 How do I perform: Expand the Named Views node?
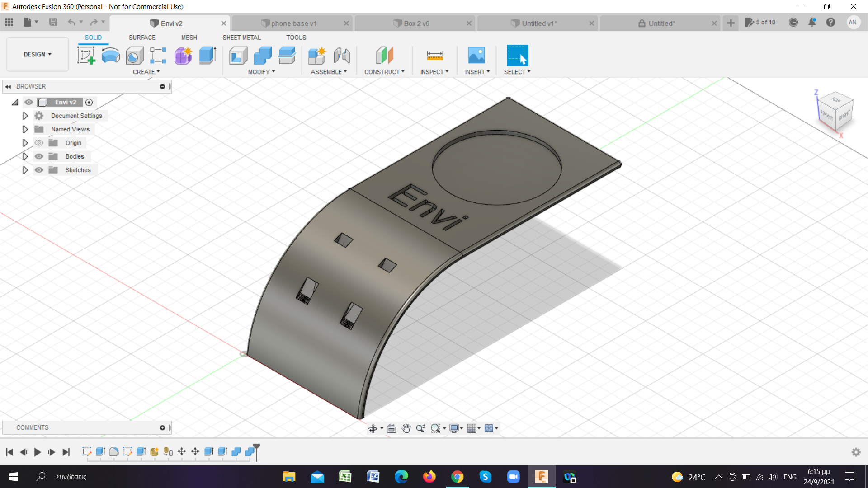pos(25,129)
